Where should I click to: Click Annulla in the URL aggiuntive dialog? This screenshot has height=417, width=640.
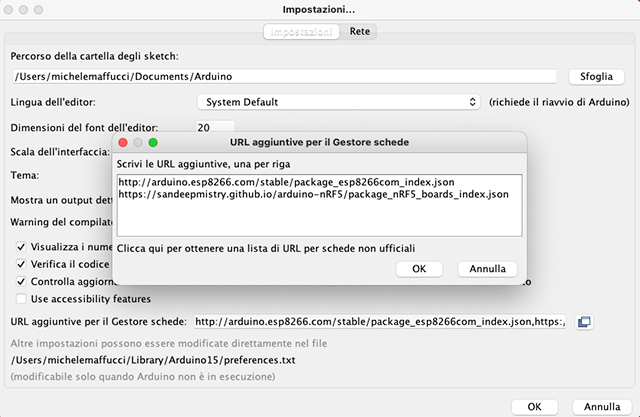(487, 269)
